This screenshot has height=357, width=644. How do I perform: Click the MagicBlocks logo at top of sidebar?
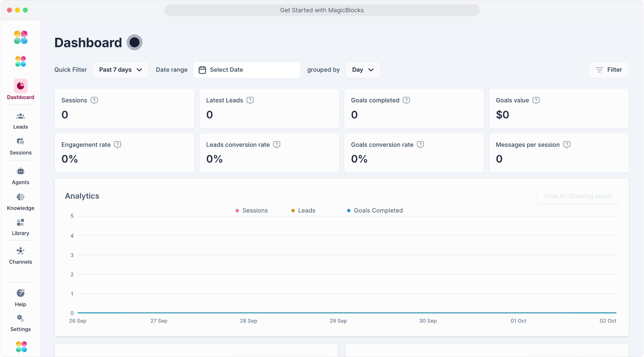point(20,37)
